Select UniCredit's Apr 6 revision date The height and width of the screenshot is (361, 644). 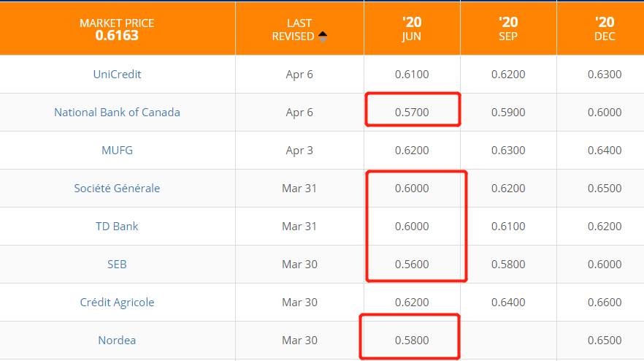click(x=299, y=75)
